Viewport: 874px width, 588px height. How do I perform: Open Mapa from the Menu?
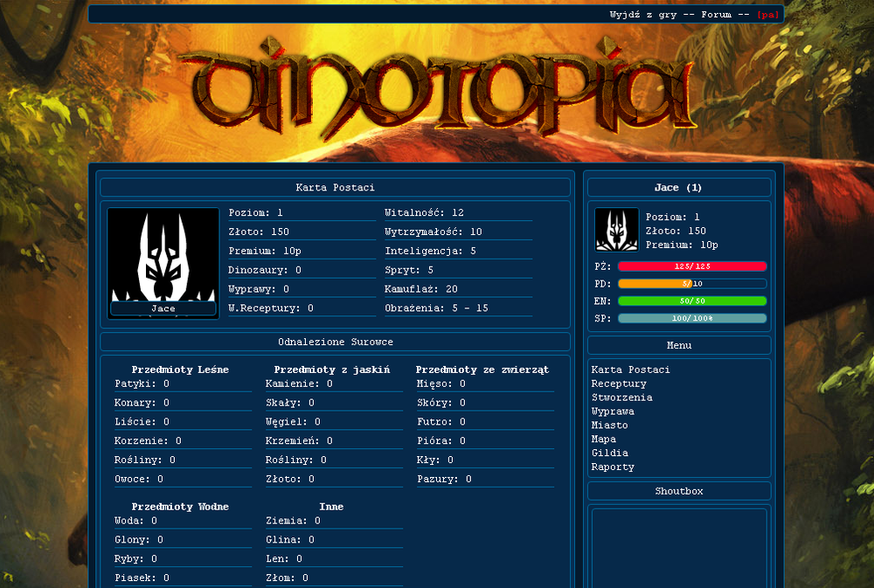(x=604, y=439)
